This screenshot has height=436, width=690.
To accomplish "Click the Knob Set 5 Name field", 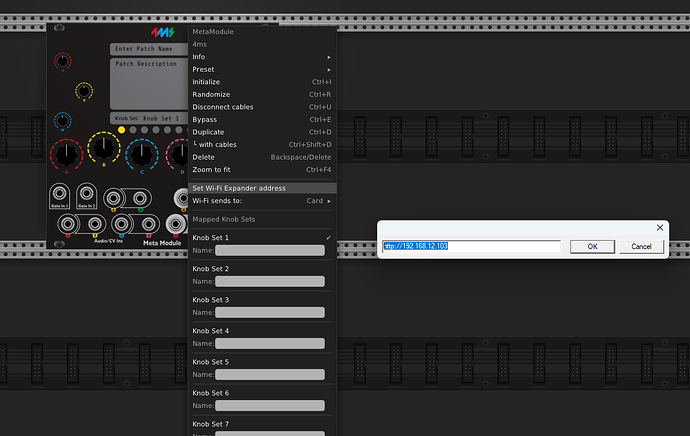I will pyautogui.click(x=270, y=374).
